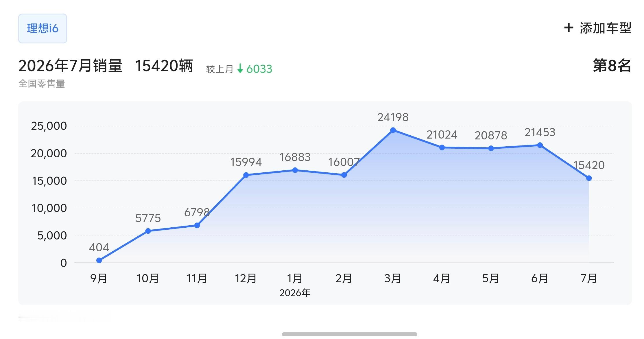
Task: Click the 9月 x-axis label
Action: point(99,279)
